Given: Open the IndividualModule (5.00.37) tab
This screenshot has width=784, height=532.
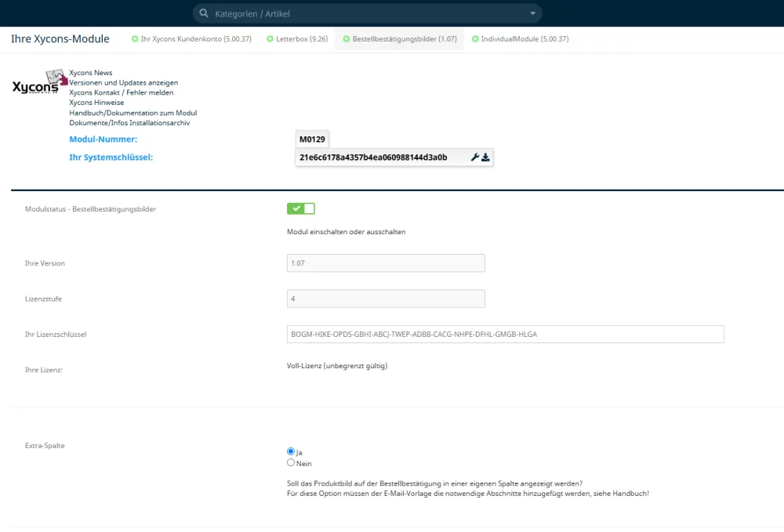Looking at the screenshot, I should (520, 39).
